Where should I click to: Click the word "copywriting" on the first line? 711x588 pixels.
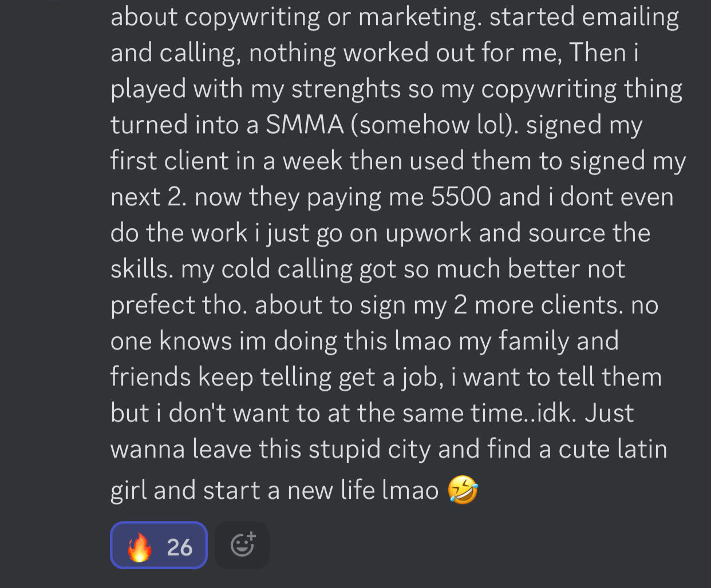click(252, 17)
